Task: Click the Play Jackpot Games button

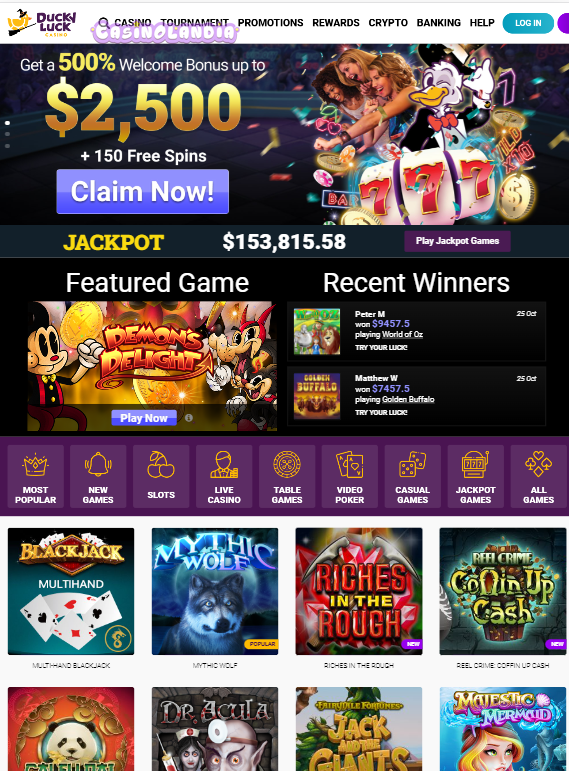Action: (x=457, y=241)
